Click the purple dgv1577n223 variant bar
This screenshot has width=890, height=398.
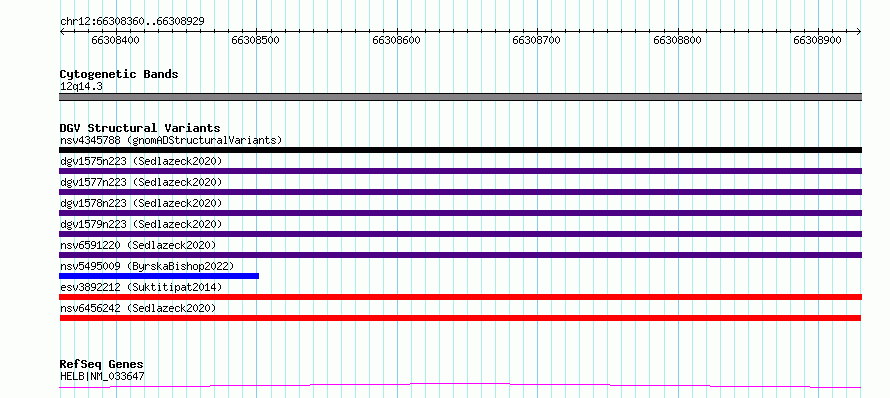pos(460,192)
